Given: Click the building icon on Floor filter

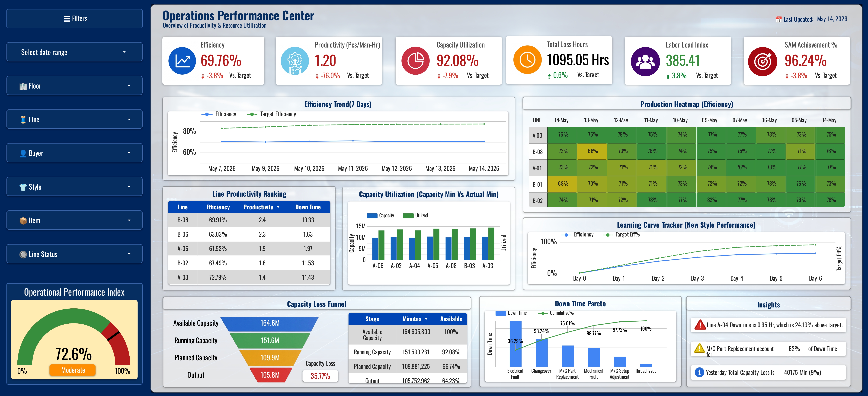Looking at the screenshot, I should (23, 86).
